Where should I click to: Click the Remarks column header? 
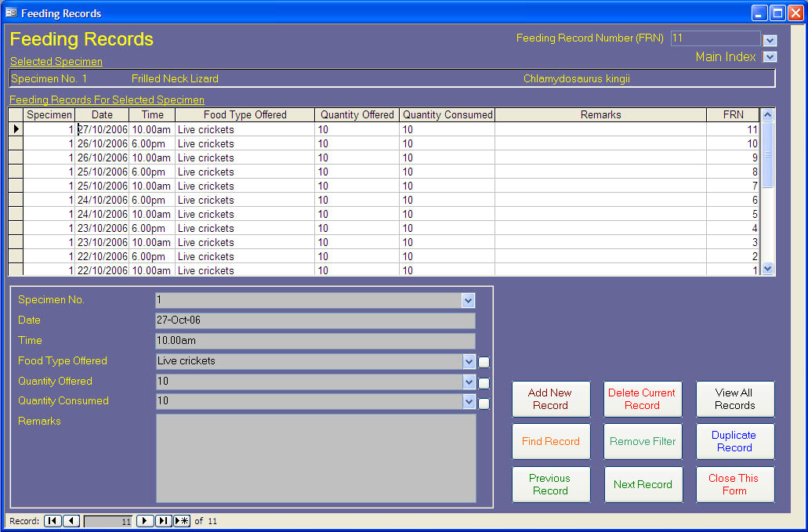tap(600, 115)
